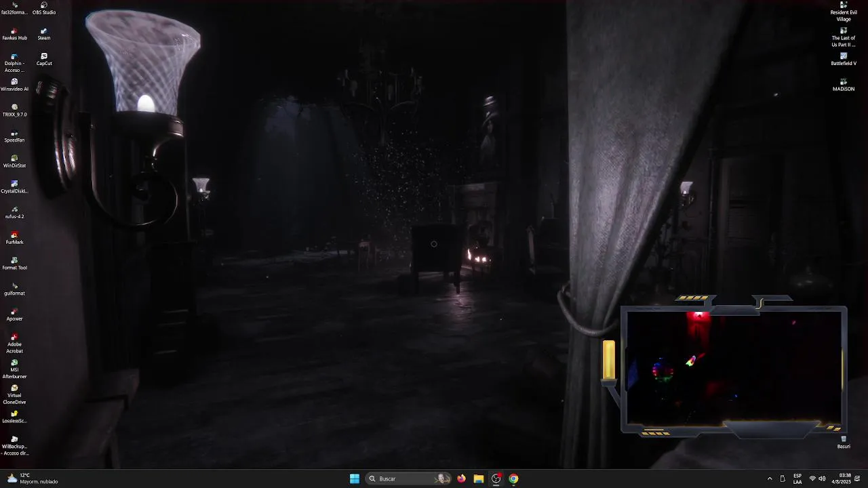Launch the FurMark desktop shortcut
This screenshot has width=868, height=488.
point(14,238)
